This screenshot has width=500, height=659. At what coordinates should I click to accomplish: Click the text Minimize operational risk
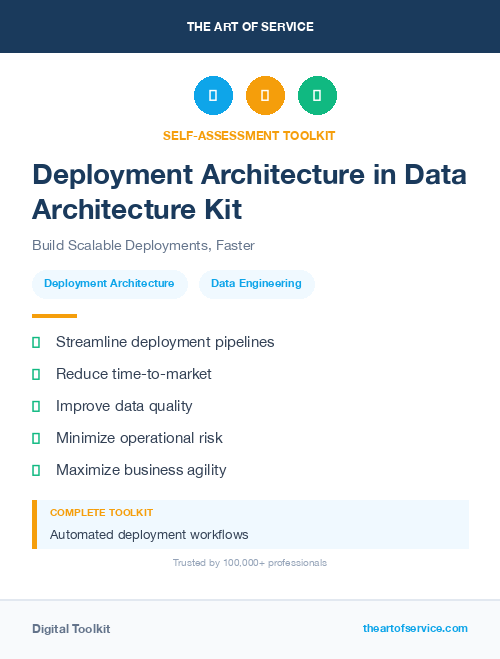(x=139, y=438)
